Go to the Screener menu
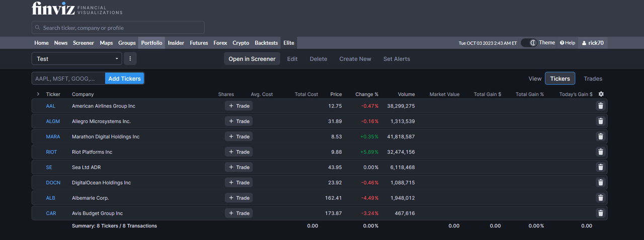The image size is (644, 240). point(84,43)
